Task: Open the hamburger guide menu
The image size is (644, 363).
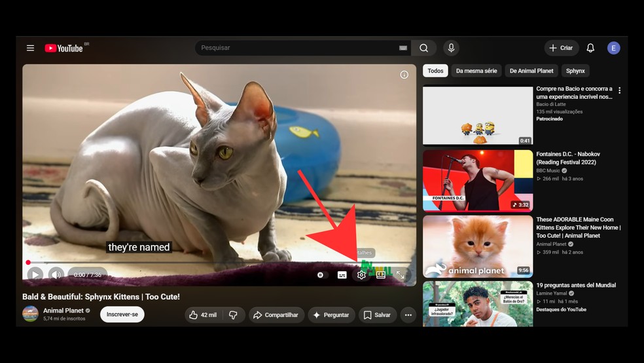Action: coord(30,48)
